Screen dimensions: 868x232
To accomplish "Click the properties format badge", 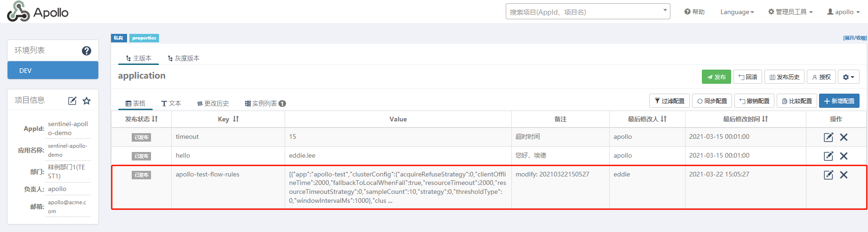I will click(144, 38).
